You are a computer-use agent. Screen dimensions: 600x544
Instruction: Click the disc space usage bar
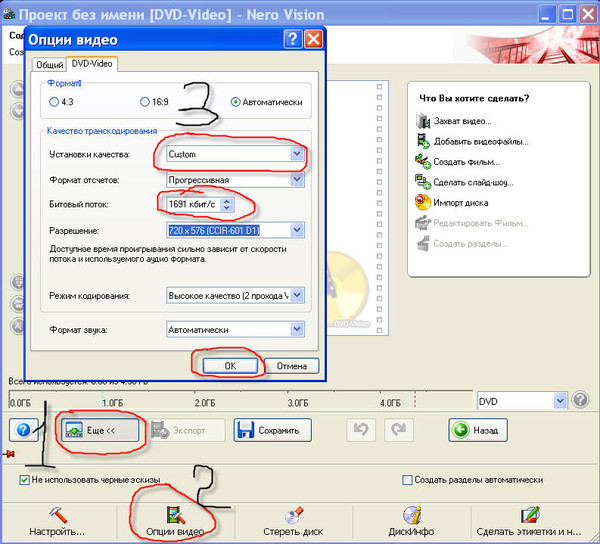point(240,400)
